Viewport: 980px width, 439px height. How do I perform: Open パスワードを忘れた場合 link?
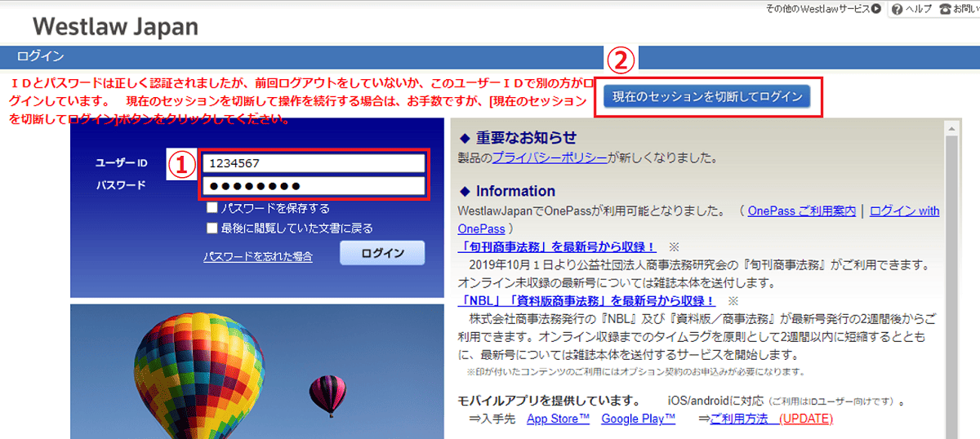(x=258, y=256)
